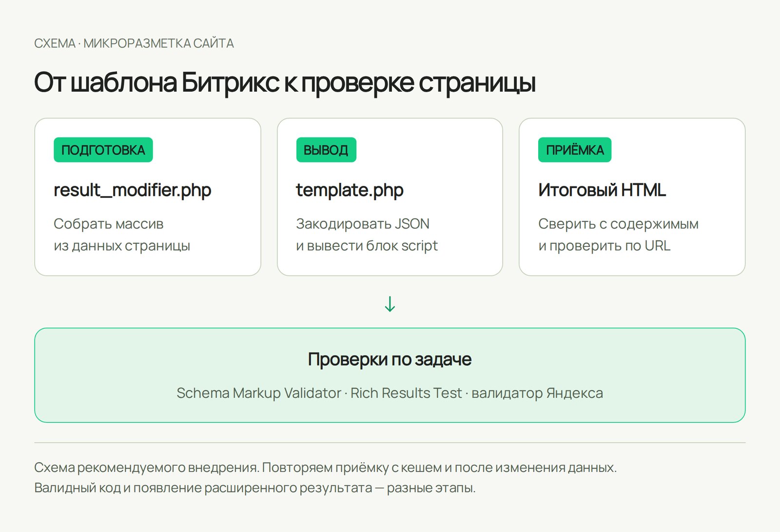Image resolution: width=780 pixels, height=532 pixels.
Task: Select the template.php heading
Action: [x=350, y=190]
